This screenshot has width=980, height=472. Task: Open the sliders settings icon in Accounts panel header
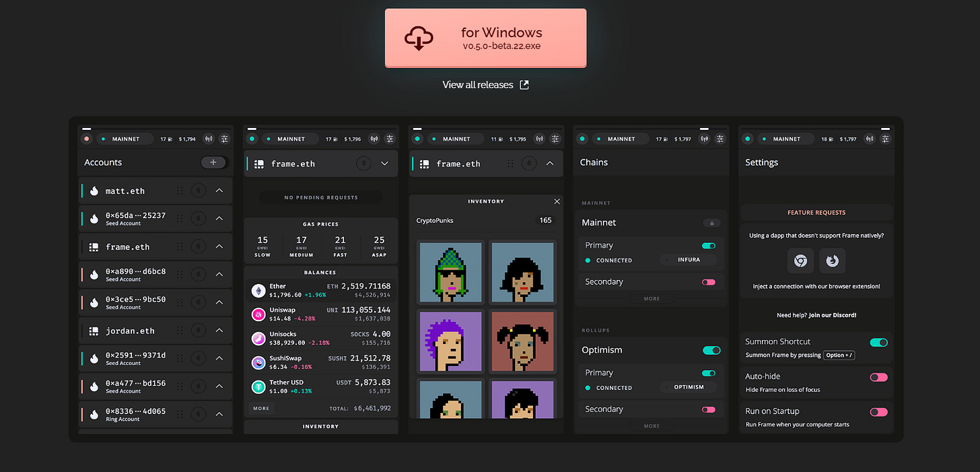[x=224, y=139]
